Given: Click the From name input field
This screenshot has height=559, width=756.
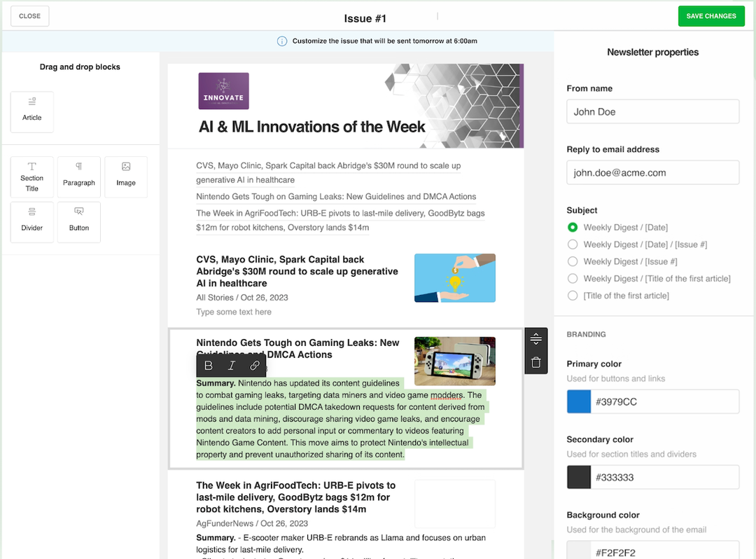Looking at the screenshot, I should point(652,111).
